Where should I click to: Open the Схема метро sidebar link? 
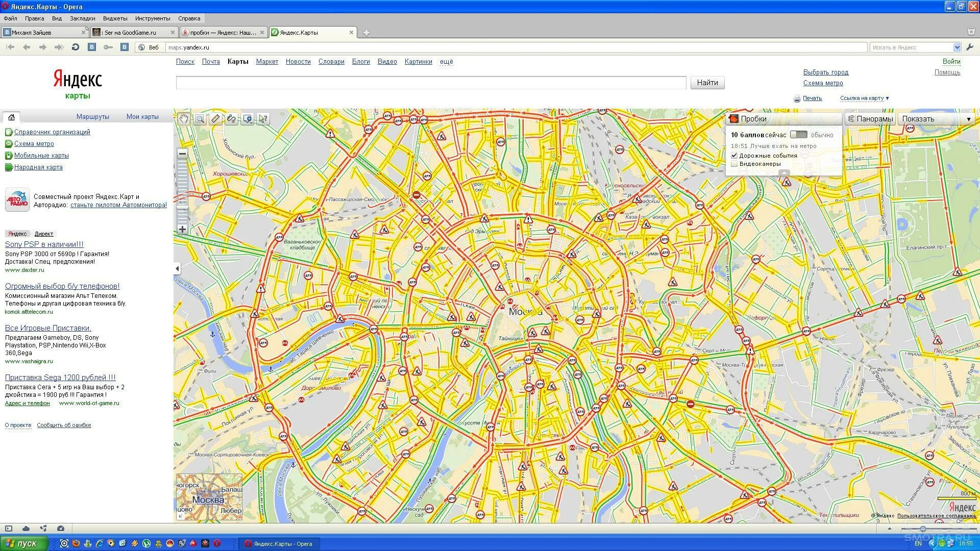[34, 144]
